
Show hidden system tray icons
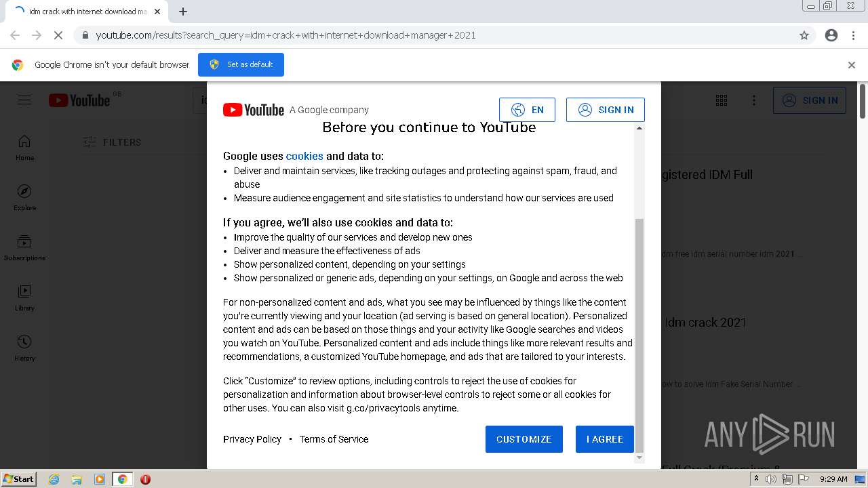pos(756,479)
